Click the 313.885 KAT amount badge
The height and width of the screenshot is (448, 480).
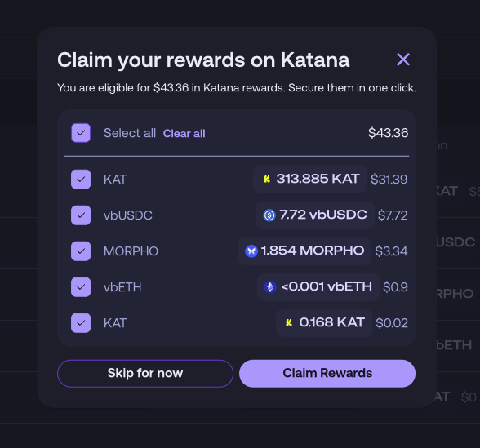click(310, 180)
